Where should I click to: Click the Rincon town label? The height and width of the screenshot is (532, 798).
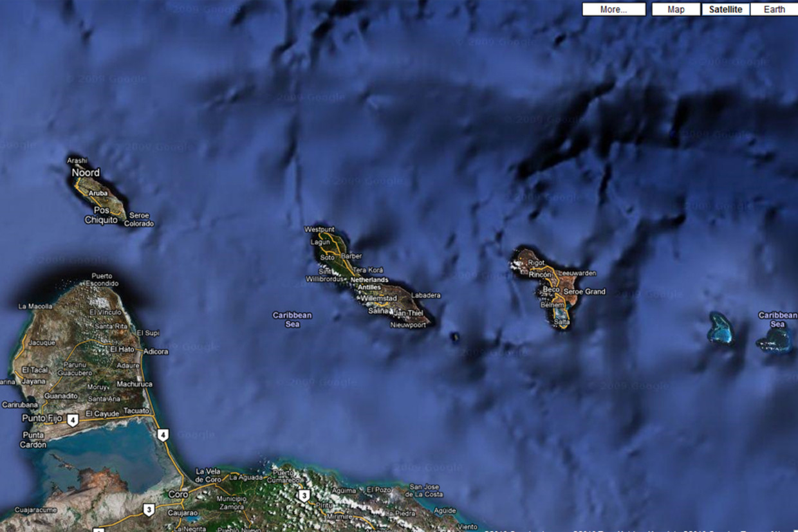coord(540,275)
